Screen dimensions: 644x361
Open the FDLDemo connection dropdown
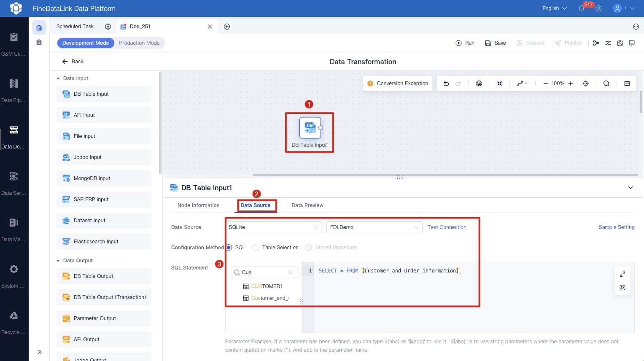coord(375,227)
